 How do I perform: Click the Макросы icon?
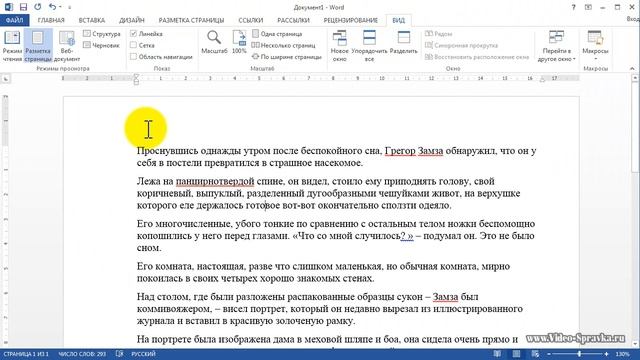pos(595,39)
